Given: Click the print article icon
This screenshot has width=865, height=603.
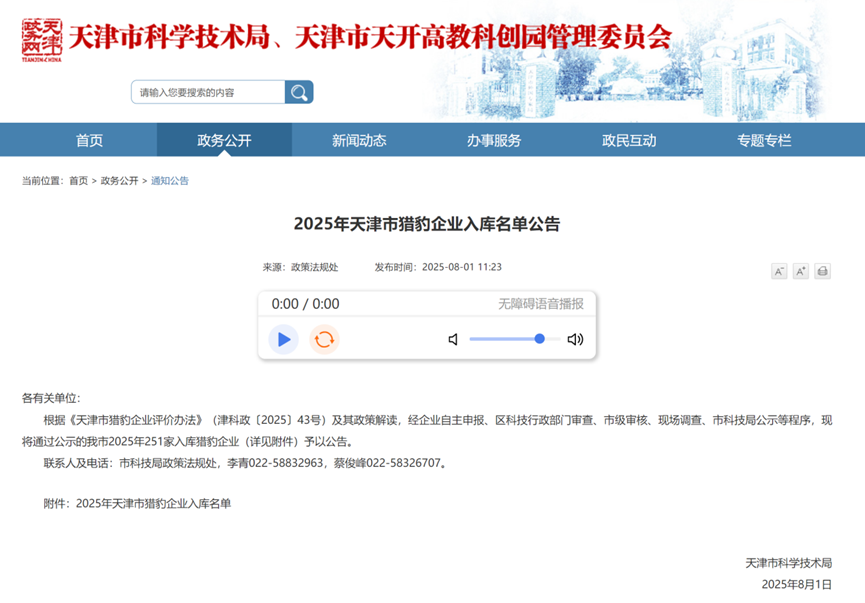Looking at the screenshot, I should pyautogui.click(x=822, y=270).
